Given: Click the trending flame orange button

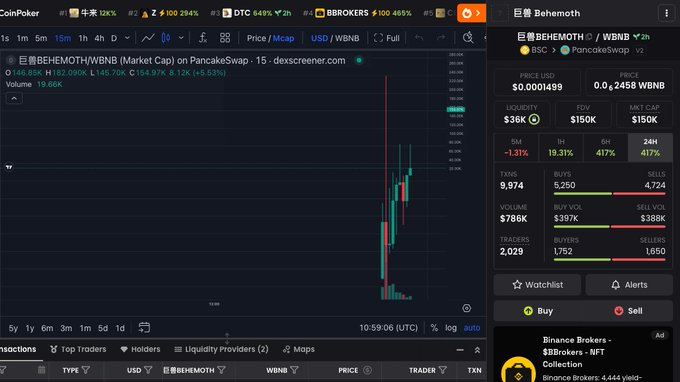Looking at the screenshot, I should pos(471,13).
